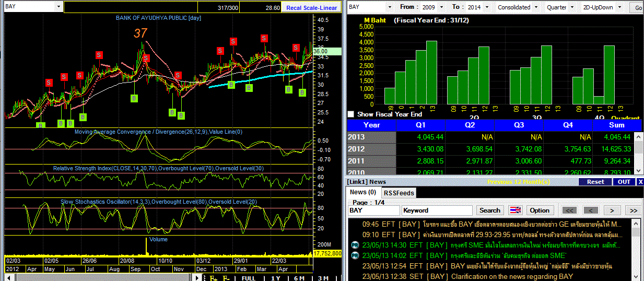The width and height of the screenshot is (644, 281).
Task: Select the 2013 row in the table
Action: click(491, 137)
